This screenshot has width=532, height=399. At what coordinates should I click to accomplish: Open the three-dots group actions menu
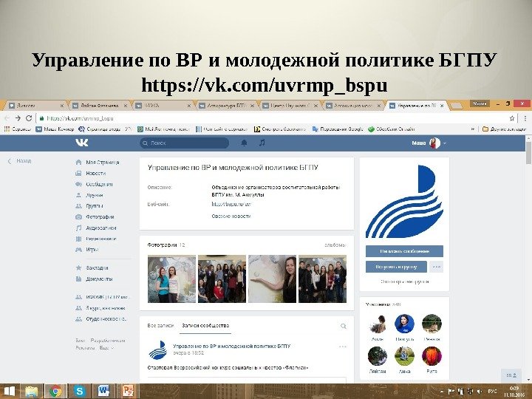click(437, 267)
